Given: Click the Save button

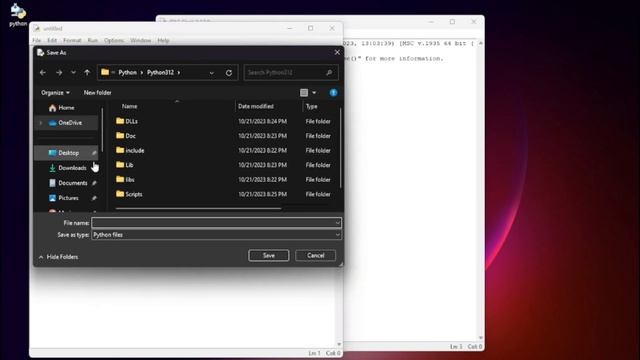Looking at the screenshot, I should (269, 256).
